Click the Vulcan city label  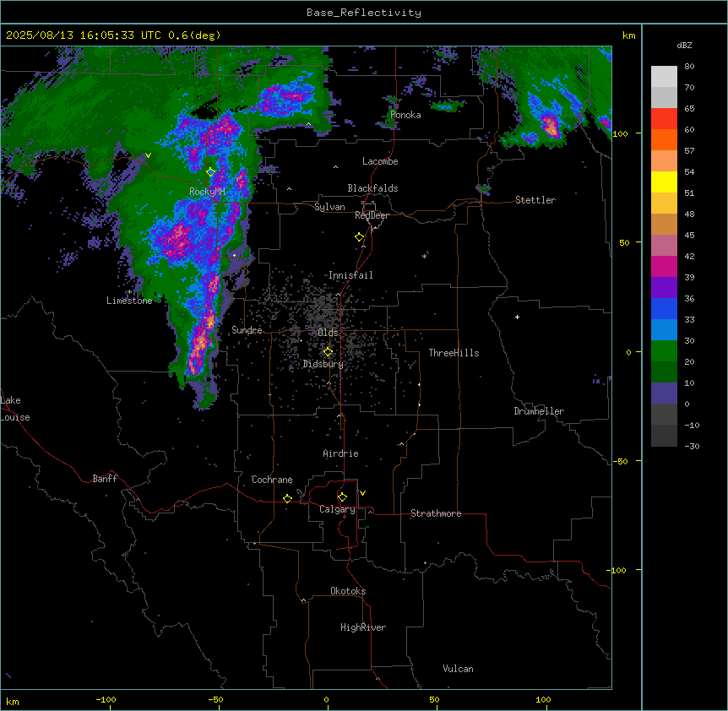(459, 669)
